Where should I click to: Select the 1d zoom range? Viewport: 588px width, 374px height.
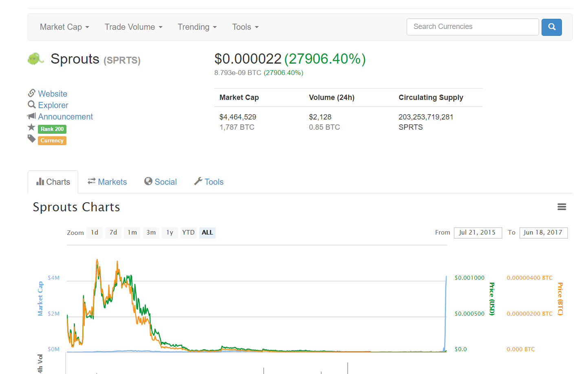[x=95, y=232]
